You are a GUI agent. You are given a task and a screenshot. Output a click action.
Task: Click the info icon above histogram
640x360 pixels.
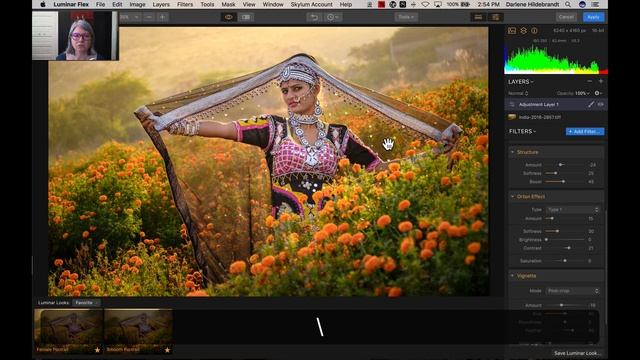pyautogui.click(x=534, y=31)
